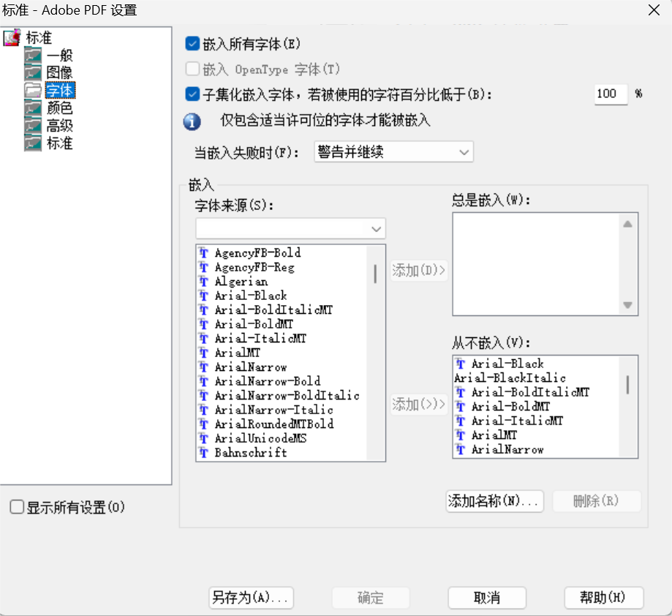
Task: Click the 帮助(H) button
Action: [603, 598]
